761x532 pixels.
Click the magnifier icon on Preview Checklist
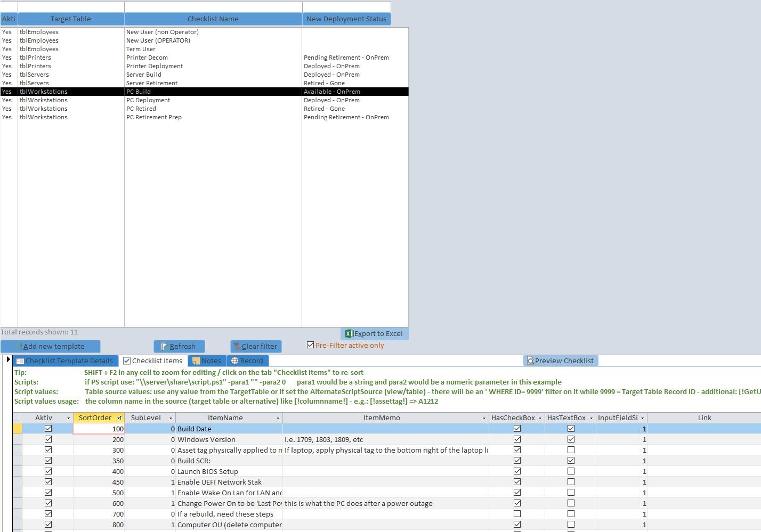tap(530, 361)
